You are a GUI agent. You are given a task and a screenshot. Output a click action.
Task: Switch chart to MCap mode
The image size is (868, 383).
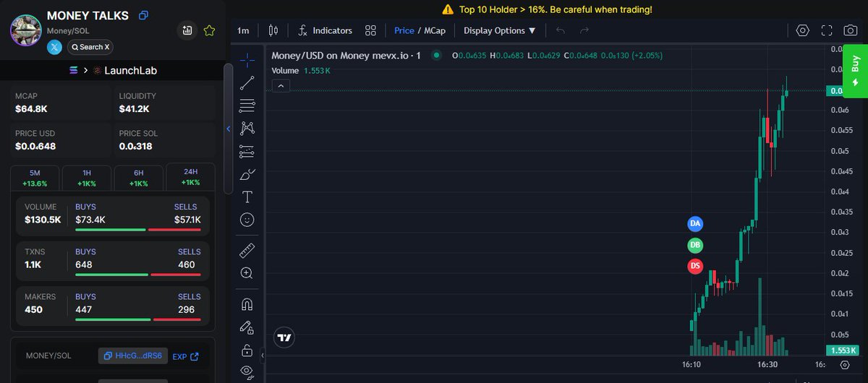[x=435, y=30]
